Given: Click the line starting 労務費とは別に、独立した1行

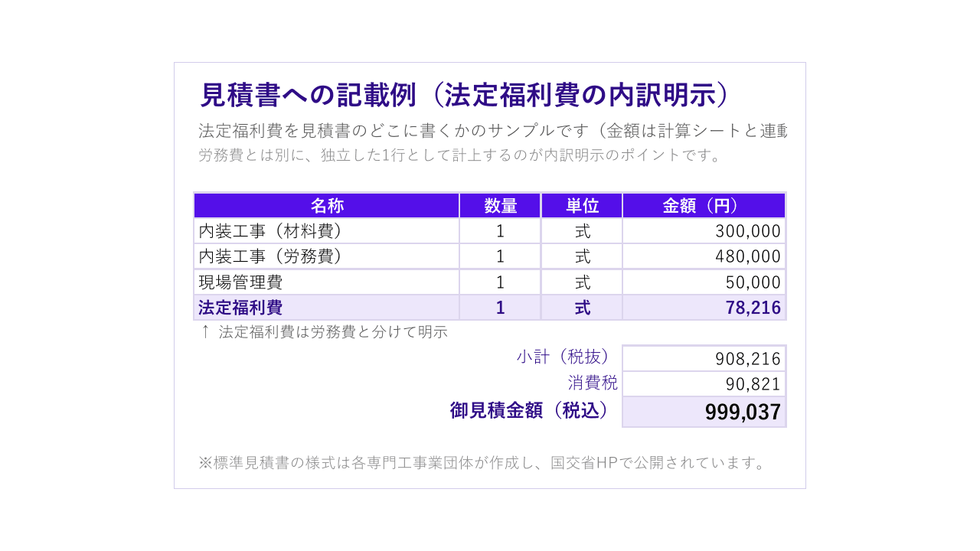Looking at the screenshot, I should click(x=460, y=155).
